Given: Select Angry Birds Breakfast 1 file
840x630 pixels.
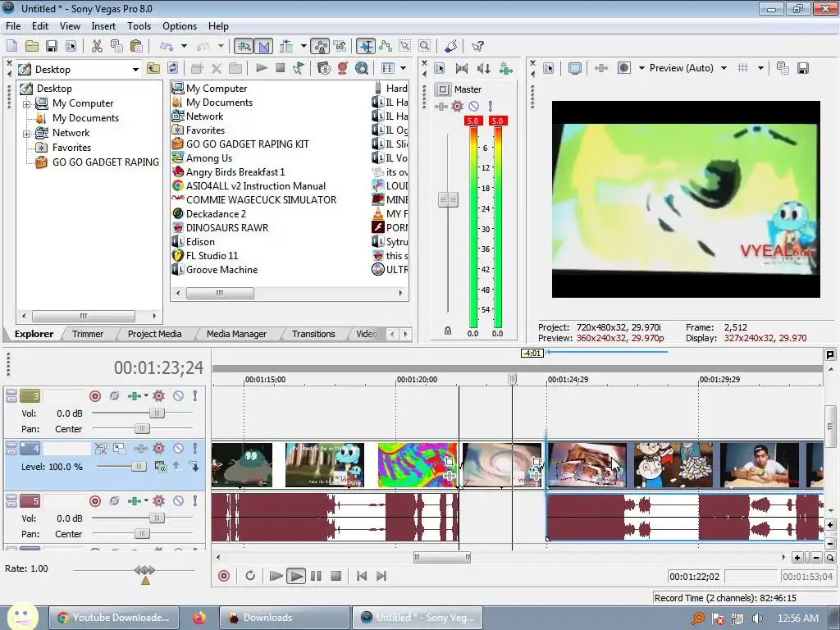Looking at the screenshot, I should point(235,172).
